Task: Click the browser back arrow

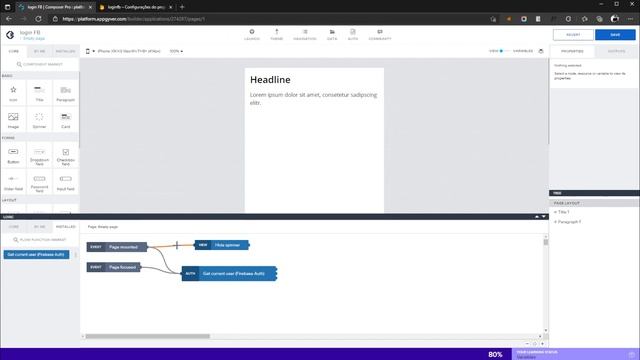Action: click(9, 19)
